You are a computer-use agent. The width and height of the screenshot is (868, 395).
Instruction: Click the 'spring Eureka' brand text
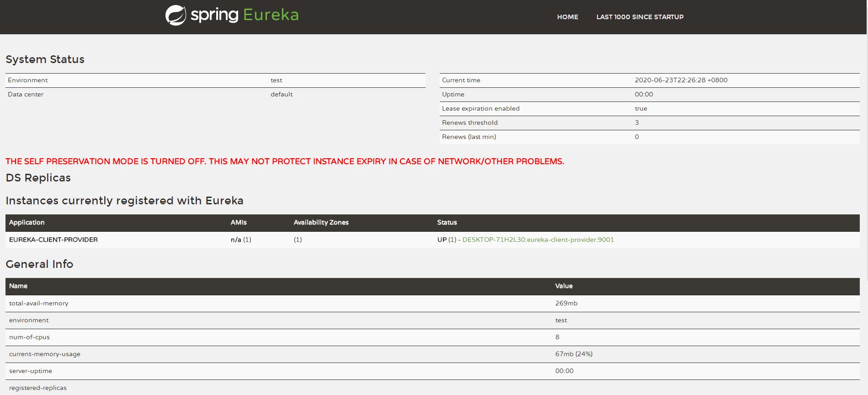245,15
